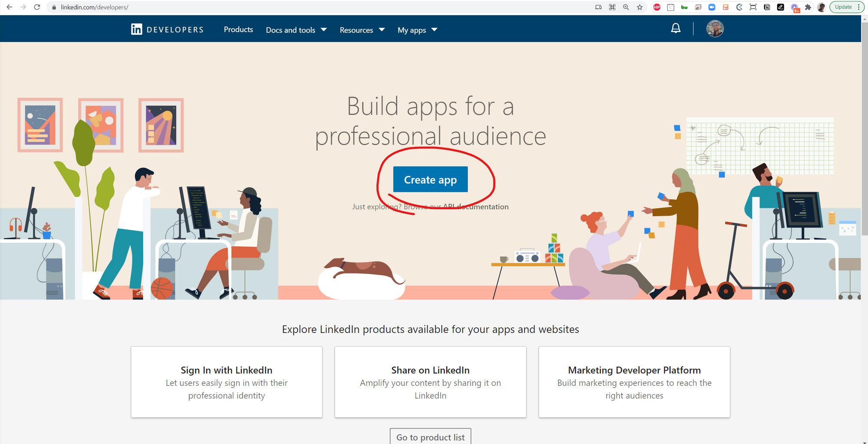This screenshot has width=868, height=444.
Task: Click the browser reload button
Action: point(37,7)
